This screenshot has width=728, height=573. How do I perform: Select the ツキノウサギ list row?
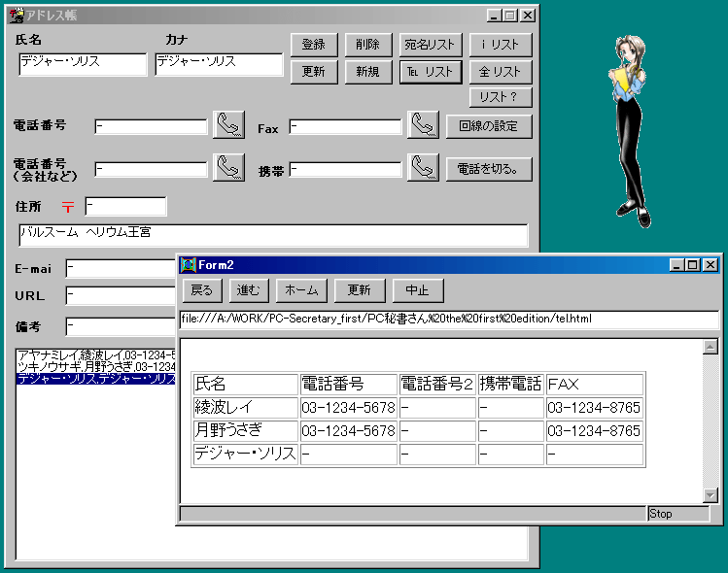[96, 367]
